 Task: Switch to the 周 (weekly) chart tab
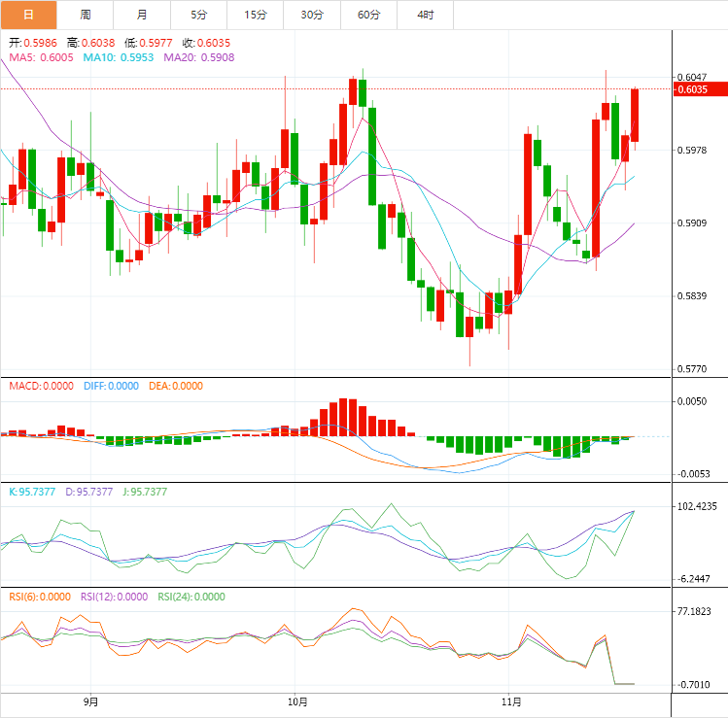pos(86,15)
